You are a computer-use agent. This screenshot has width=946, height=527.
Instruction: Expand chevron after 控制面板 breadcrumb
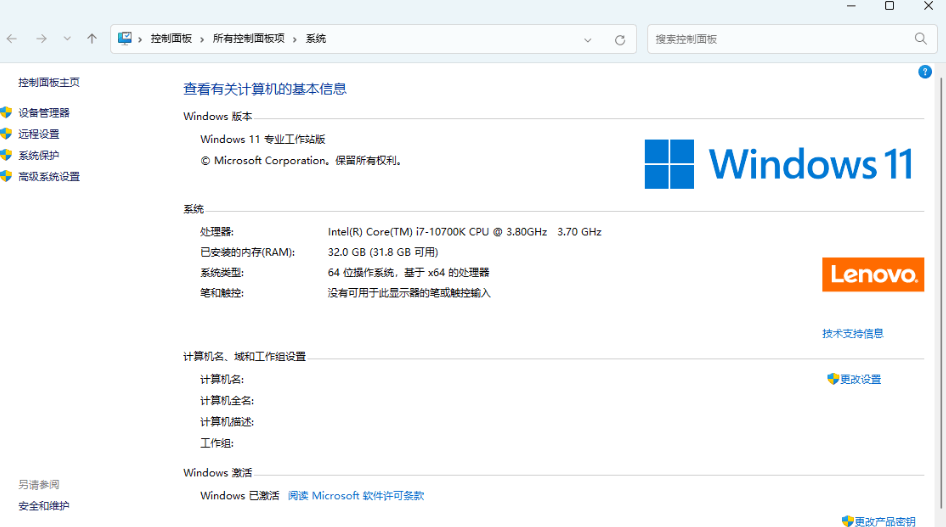pos(202,39)
